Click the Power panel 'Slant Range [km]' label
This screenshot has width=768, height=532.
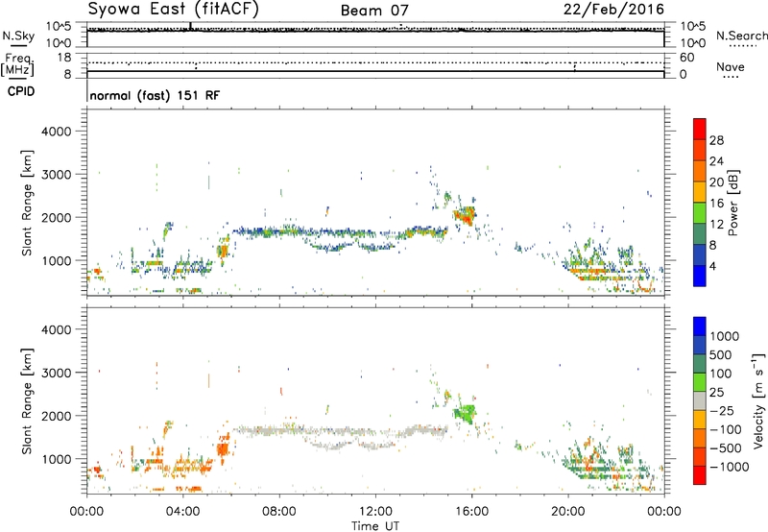(x=27, y=203)
